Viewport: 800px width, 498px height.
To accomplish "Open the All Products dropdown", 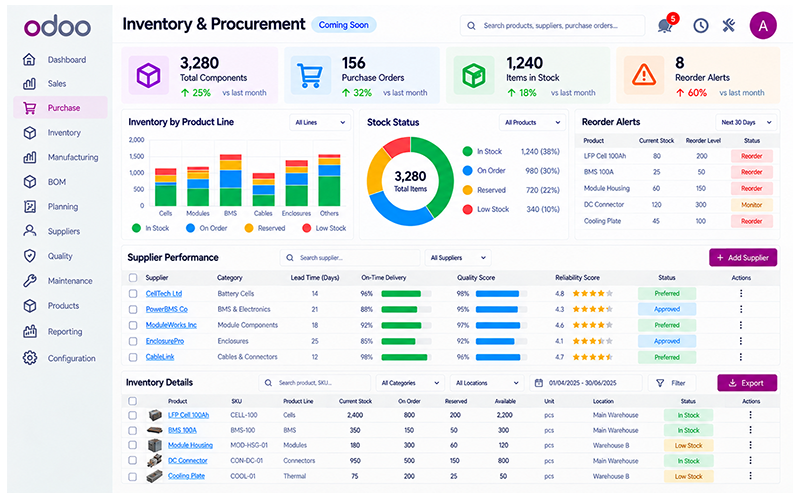I will 532,122.
